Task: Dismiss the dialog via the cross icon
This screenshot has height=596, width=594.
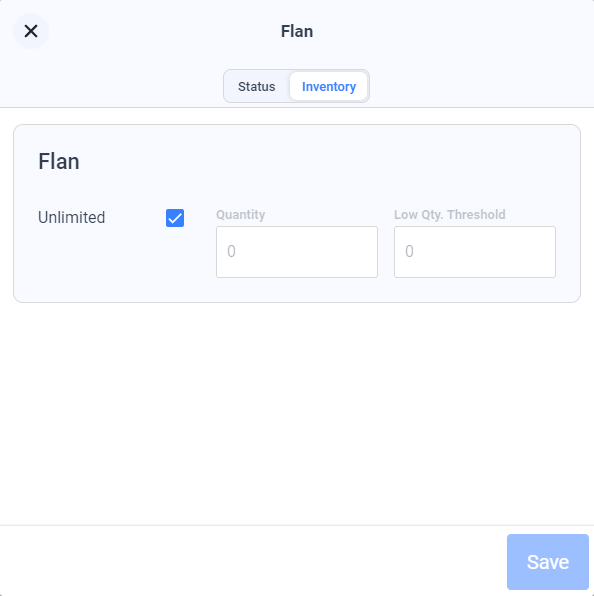Action: pos(31,31)
